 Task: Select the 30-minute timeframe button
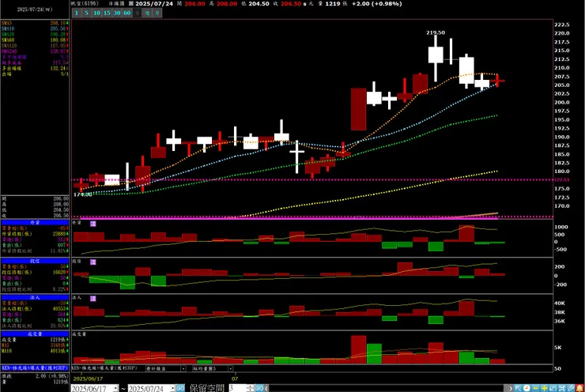(117, 13)
